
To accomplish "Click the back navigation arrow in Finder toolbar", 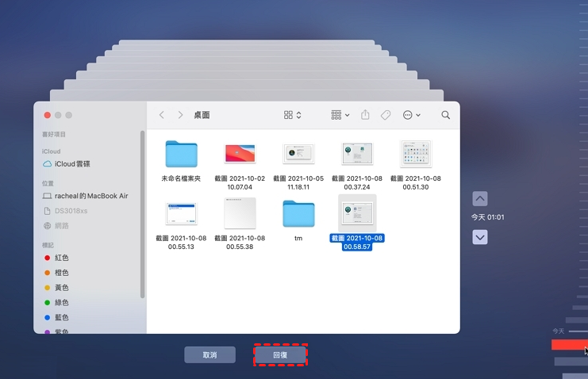I will pos(162,115).
